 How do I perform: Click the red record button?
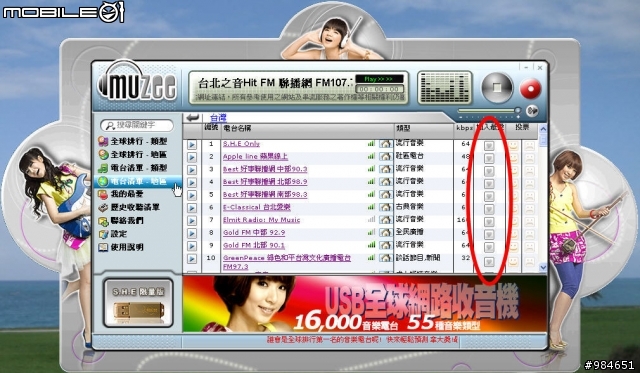coord(530,89)
